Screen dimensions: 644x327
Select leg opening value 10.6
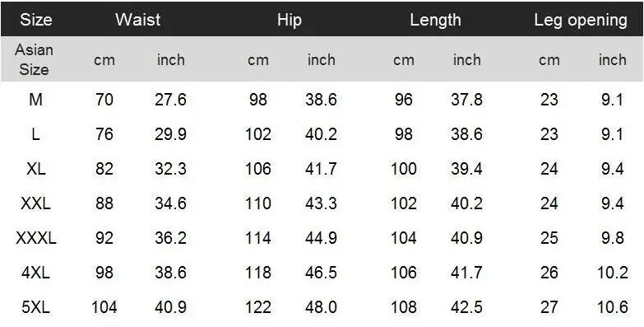[612, 307]
